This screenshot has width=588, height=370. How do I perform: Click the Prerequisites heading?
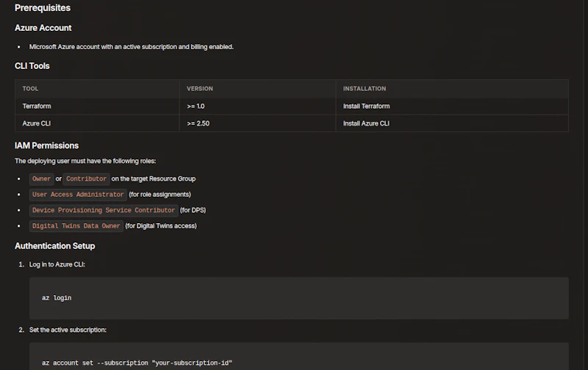[x=43, y=8]
